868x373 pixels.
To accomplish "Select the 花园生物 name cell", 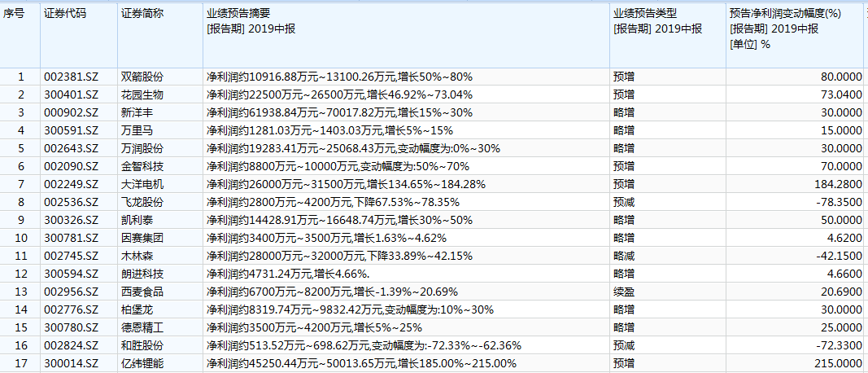I will click(x=142, y=94).
